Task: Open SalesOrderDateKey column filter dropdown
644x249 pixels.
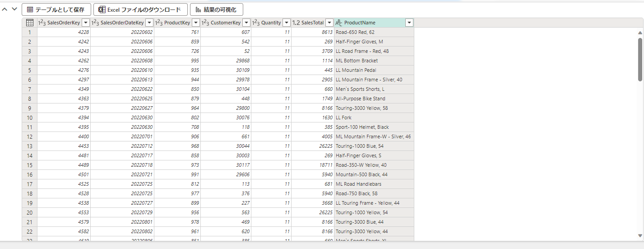Action: click(149, 23)
